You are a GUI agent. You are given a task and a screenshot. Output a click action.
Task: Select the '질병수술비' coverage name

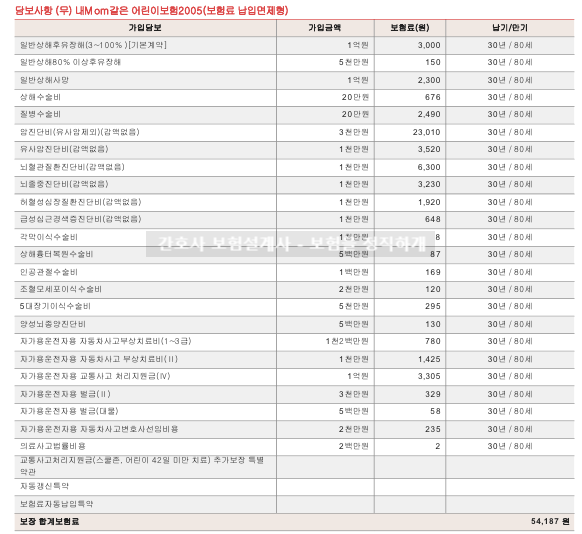tap(40, 114)
